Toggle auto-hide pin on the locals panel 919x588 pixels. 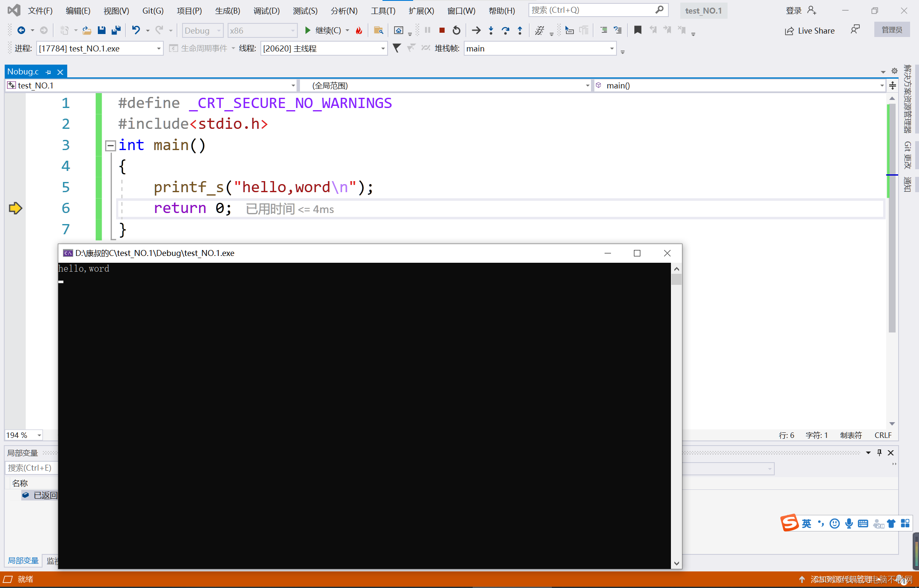coord(879,452)
